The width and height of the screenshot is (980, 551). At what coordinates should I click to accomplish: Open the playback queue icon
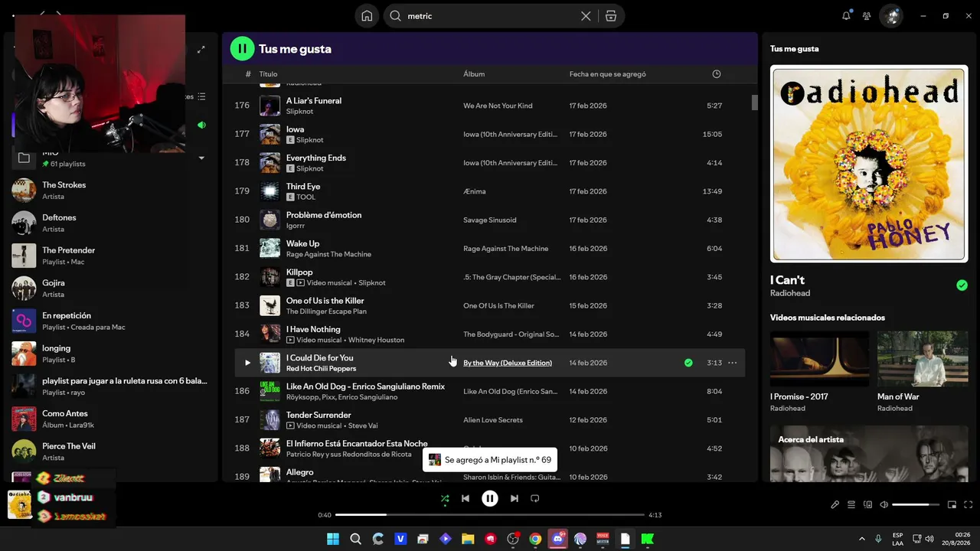pos(851,504)
